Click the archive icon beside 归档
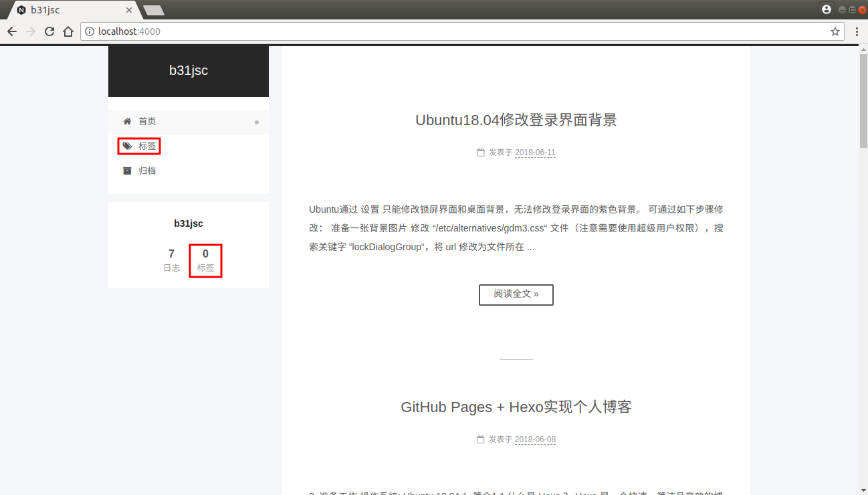This screenshot has height=495, width=868. pyautogui.click(x=127, y=171)
